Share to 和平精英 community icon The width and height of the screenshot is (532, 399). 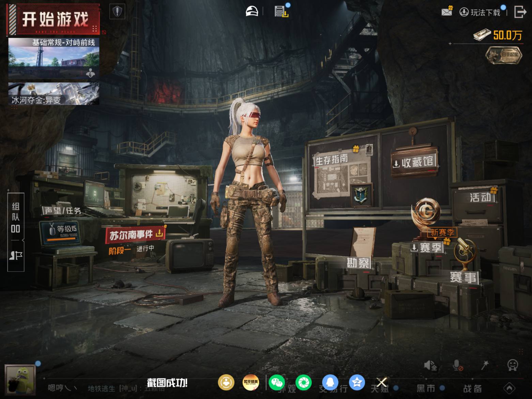(x=250, y=383)
